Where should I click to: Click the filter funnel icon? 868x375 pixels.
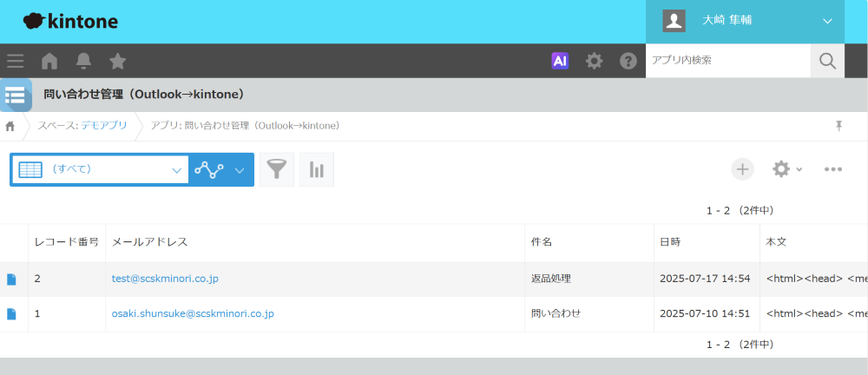click(277, 169)
